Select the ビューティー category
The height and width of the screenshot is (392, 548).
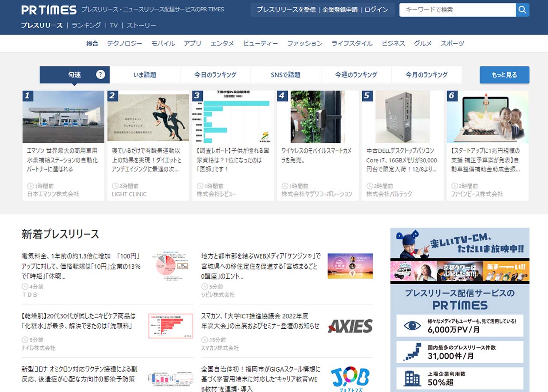(261, 43)
